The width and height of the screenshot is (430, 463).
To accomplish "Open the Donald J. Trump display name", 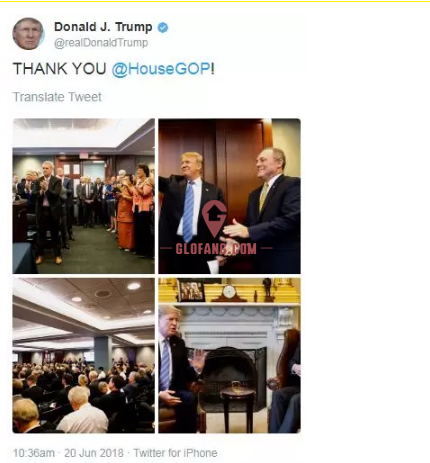I will click(103, 27).
